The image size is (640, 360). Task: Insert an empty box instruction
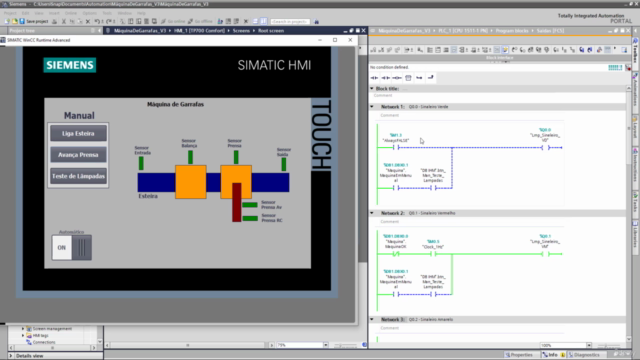pyautogui.click(x=408, y=78)
